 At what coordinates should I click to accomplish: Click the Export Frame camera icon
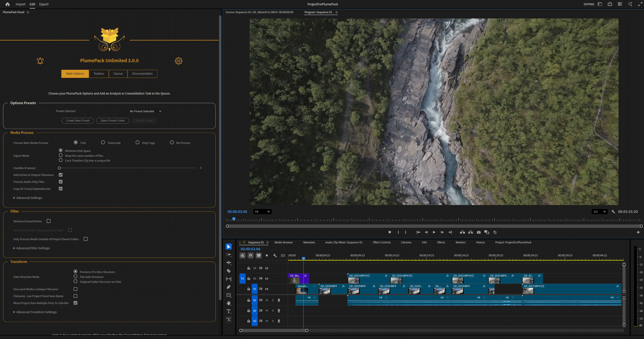pyautogui.click(x=479, y=232)
